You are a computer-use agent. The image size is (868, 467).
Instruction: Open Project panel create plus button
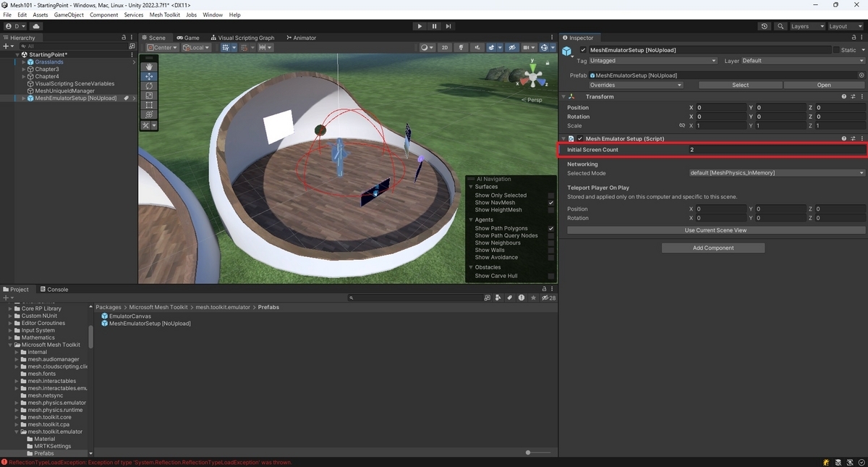click(x=8, y=298)
